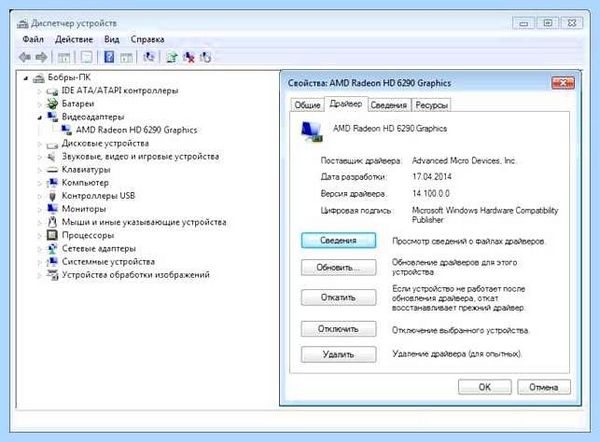Select the Системные устройства row
600x442 pixels.
pos(108,262)
